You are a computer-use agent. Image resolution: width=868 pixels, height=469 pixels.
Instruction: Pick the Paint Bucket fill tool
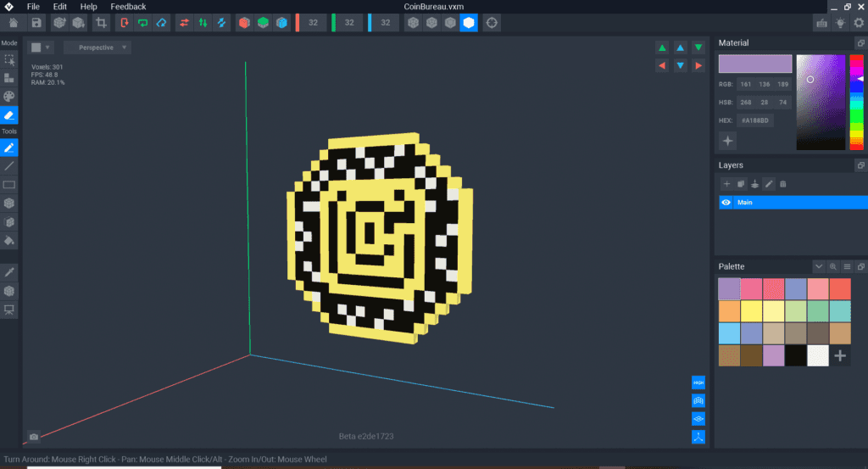tap(9, 241)
